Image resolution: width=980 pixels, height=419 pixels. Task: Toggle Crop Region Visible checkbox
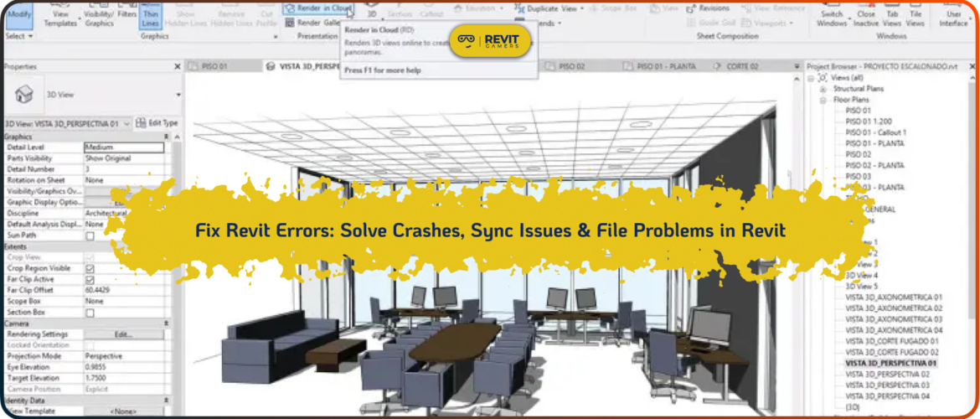tap(90, 268)
